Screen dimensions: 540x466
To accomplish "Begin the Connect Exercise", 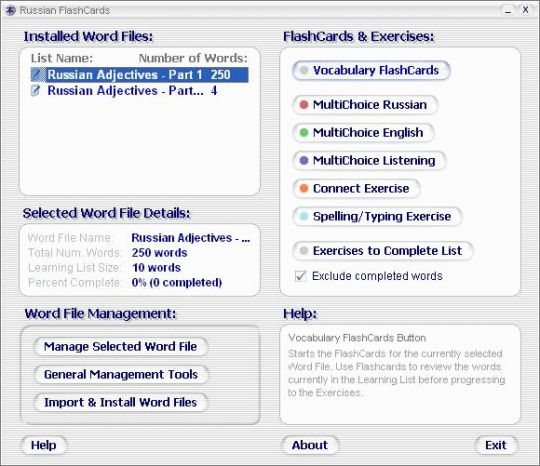I will pos(356,188).
